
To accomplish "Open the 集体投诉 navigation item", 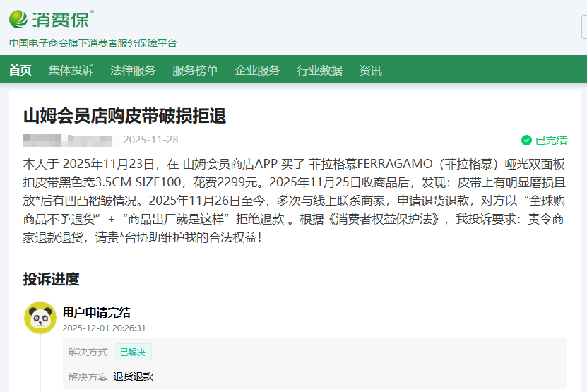I will [71, 70].
